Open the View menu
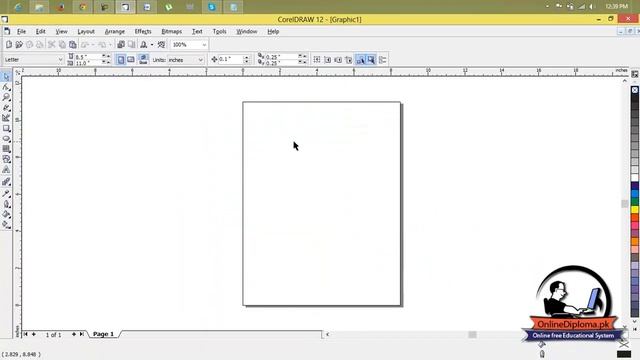The height and width of the screenshot is (360, 640). coord(61,31)
